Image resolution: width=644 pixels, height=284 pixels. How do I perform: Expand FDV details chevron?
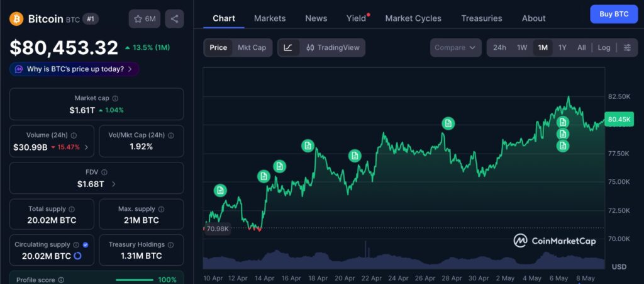click(x=113, y=184)
